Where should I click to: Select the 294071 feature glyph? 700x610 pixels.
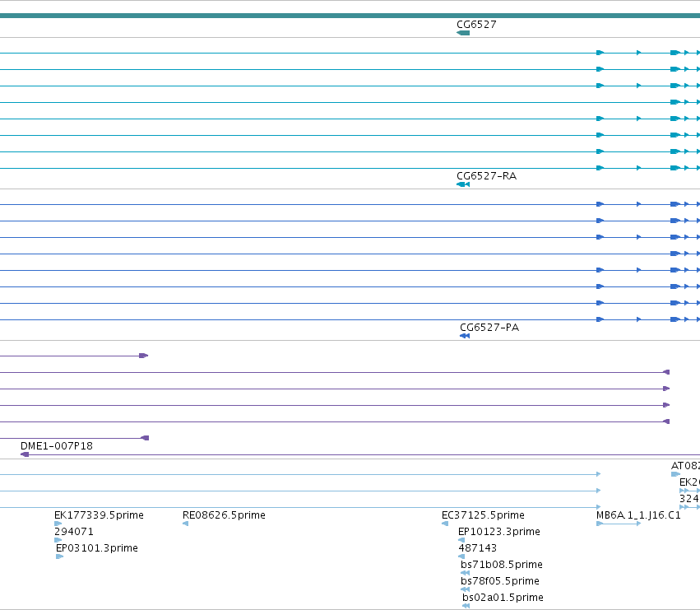58,540
